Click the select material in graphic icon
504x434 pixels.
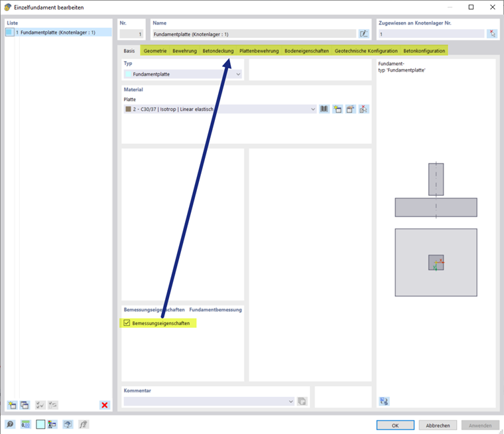pyautogui.click(x=363, y=109)
